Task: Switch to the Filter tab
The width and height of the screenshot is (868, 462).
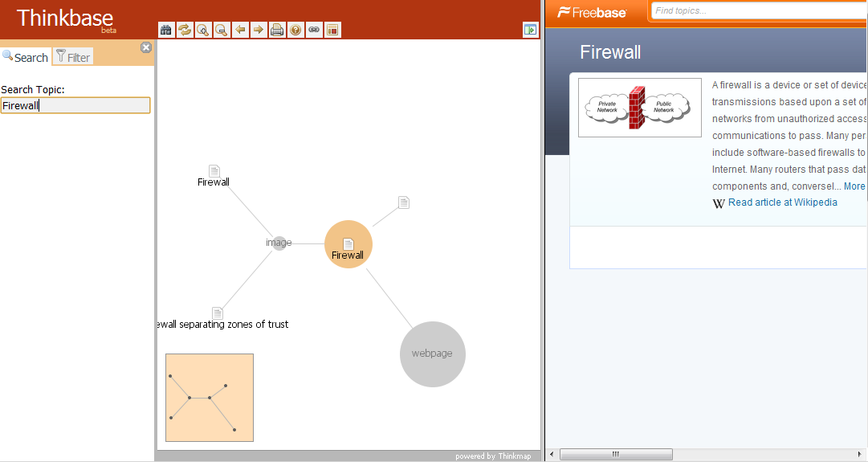Action: coord(73,57)
